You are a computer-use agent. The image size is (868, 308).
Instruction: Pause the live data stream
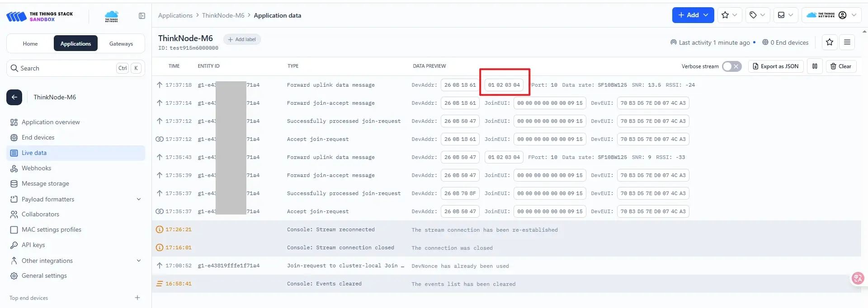point(815,66)
